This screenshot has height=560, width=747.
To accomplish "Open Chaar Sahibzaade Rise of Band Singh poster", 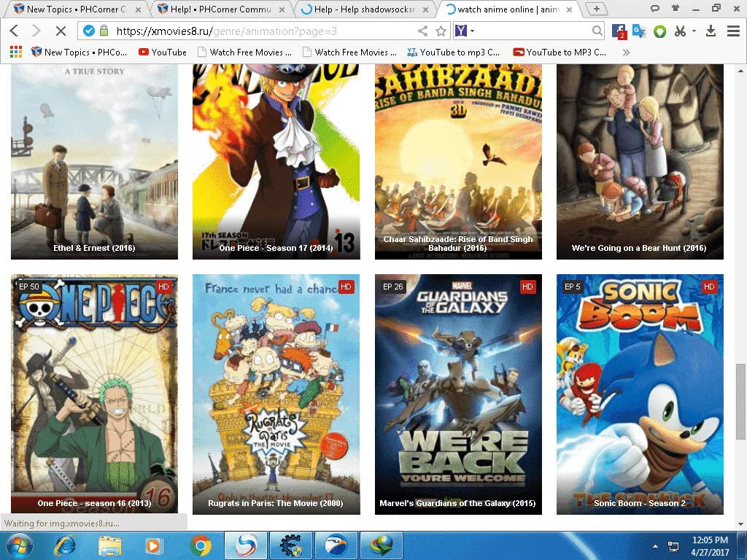I will point(458,162).
